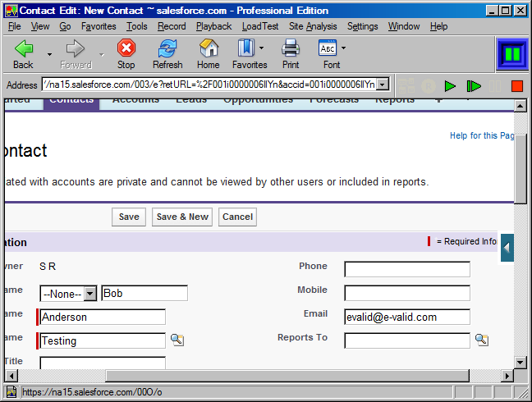Click the Forward arrow icon
This screenshot has width=532, height=402.
click(76, 48)
